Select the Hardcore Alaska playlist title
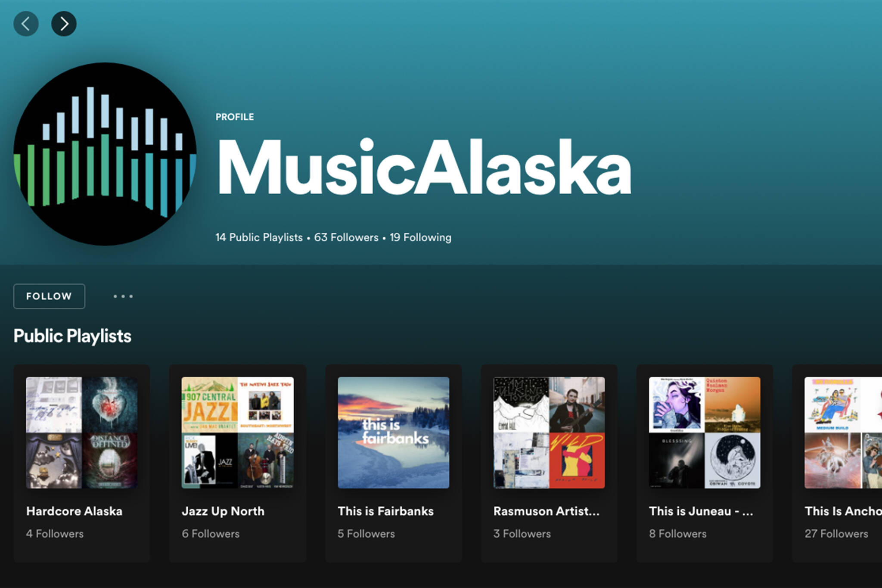 point(74,511)
